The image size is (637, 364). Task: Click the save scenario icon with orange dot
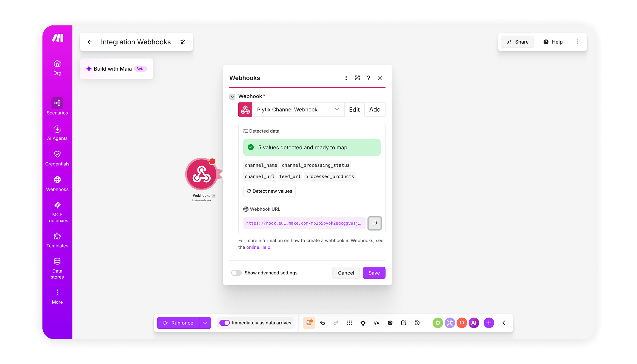[x=309, y=323]
